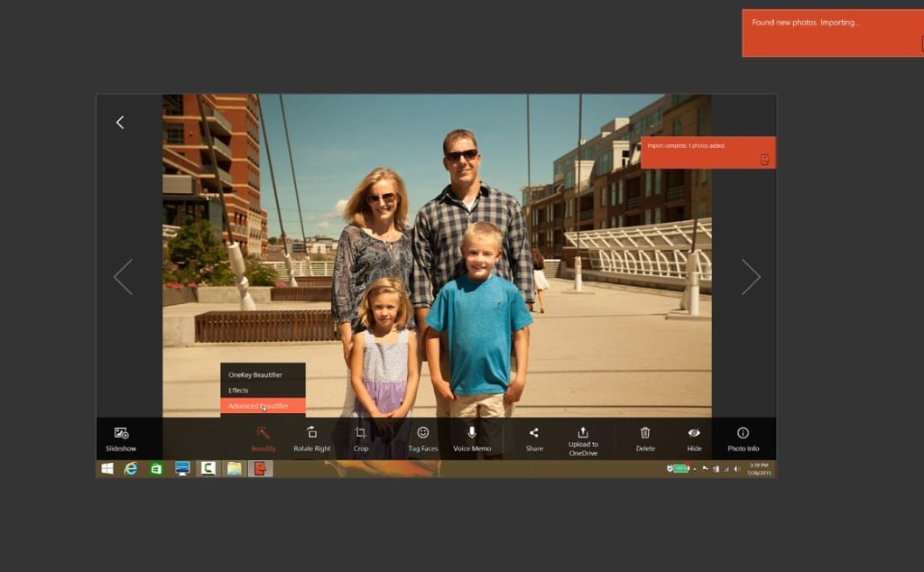Select the Crop tool

361,433
